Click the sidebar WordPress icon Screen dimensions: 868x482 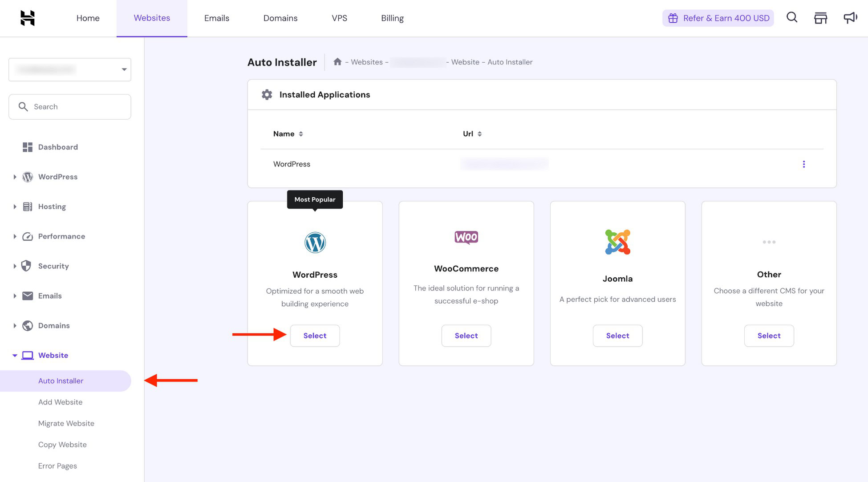28,177
